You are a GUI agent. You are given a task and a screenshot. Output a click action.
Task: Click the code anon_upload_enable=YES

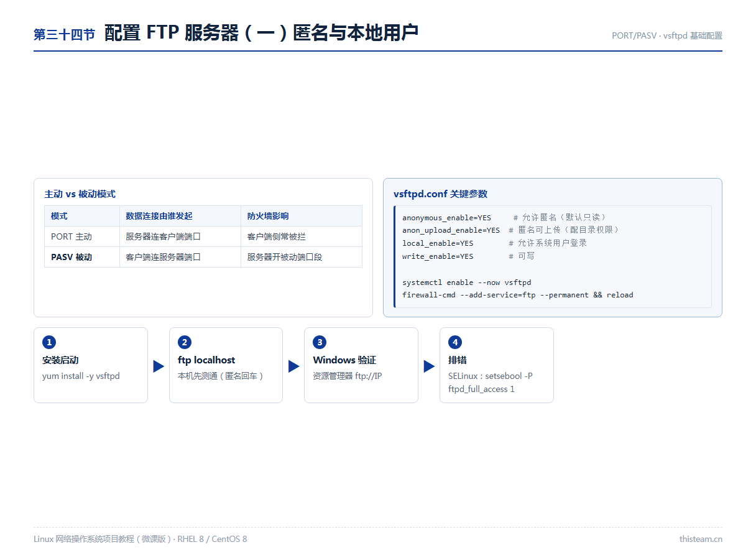[451, 230]
